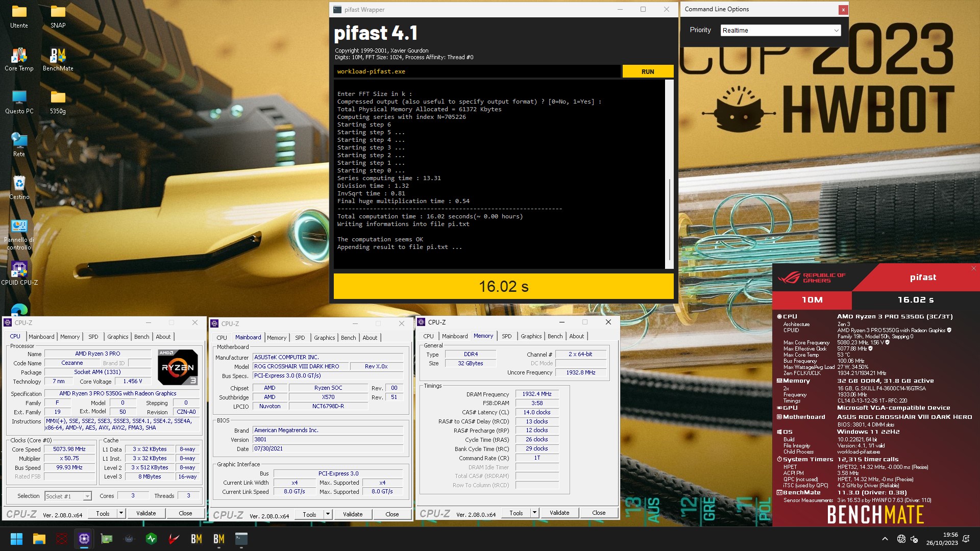This screenshot has height=551, width=980.
Task: Close the Command Line Options panel
Action: [x=843, y=10]
